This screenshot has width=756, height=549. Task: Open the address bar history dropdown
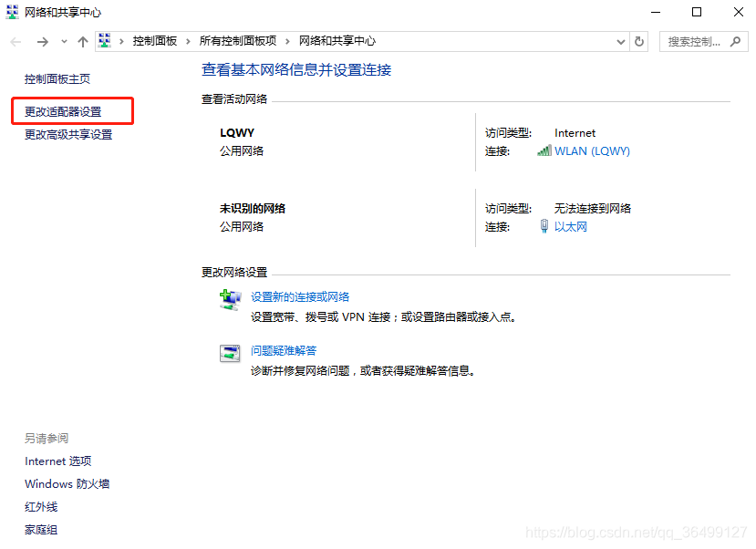pos(621,42)
